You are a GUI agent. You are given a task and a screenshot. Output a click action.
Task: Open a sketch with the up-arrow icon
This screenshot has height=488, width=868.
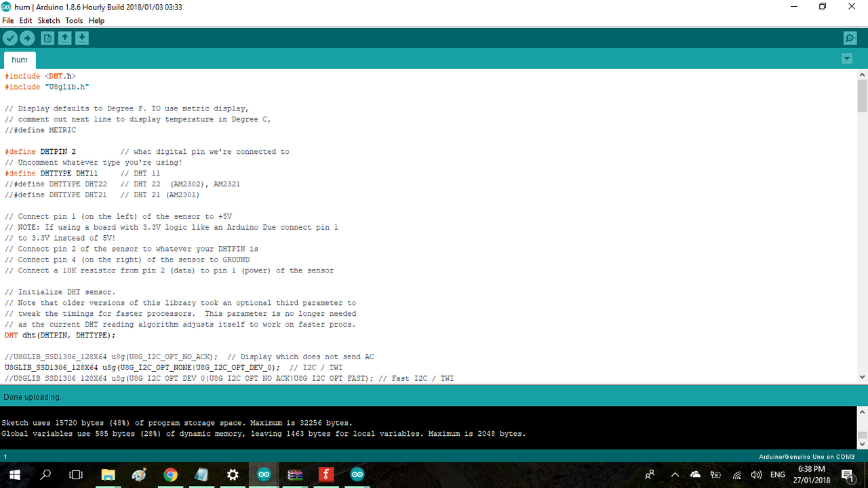click(x=64, y=39)
